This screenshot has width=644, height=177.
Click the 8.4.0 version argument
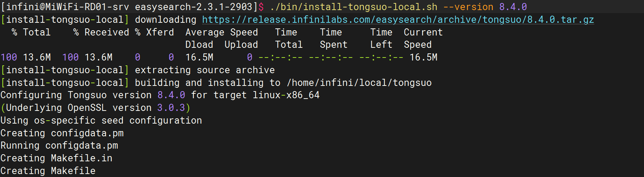point(513,7)
